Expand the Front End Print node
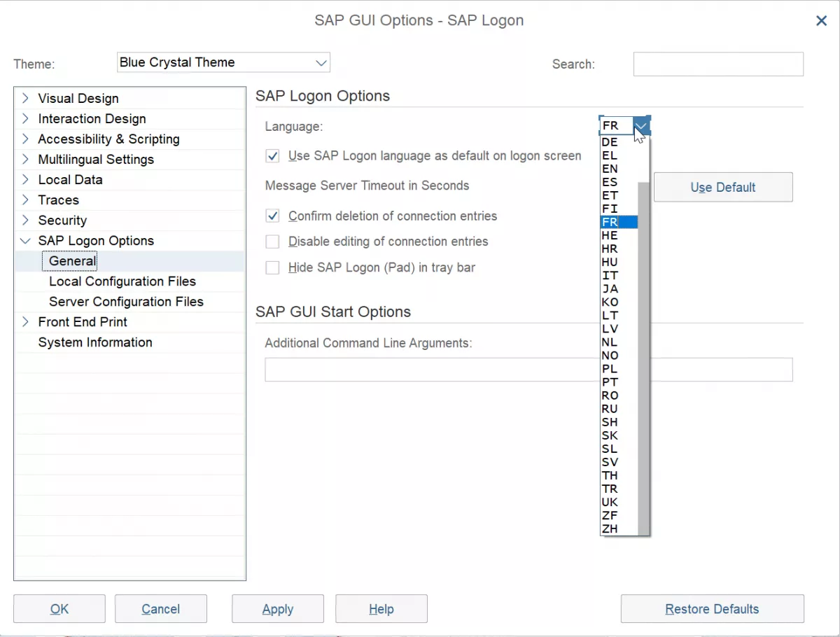This screenshot has height=637, width=840. point(26,322)
